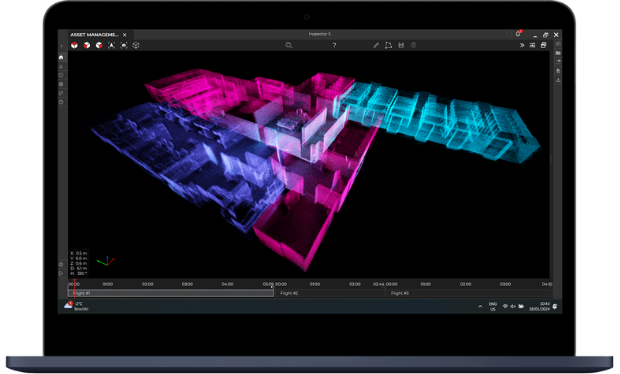Click the coordinates readout box in viewport
The height and width of the screenshot is (374, 620).
coord(78,263)
